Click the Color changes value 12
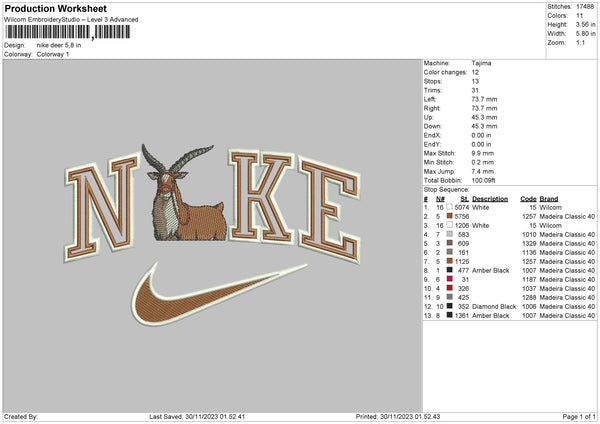The image size is (600, 424). point(475,72)
